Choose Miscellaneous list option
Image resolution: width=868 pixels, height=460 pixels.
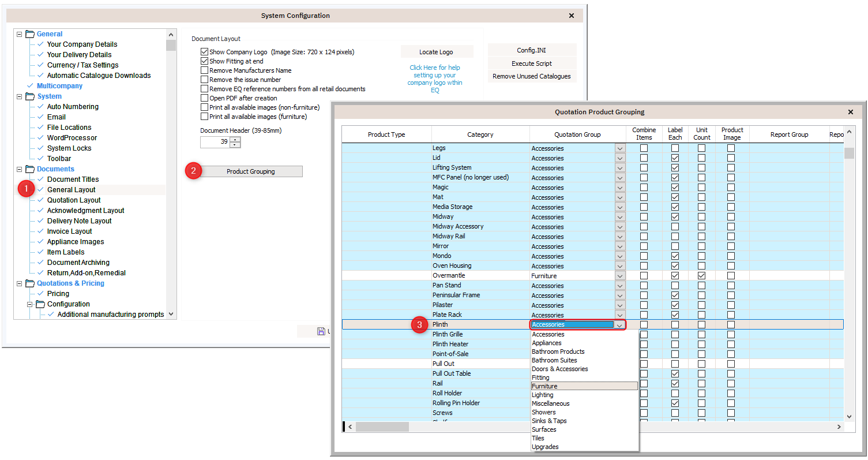(x=584, y=403)
